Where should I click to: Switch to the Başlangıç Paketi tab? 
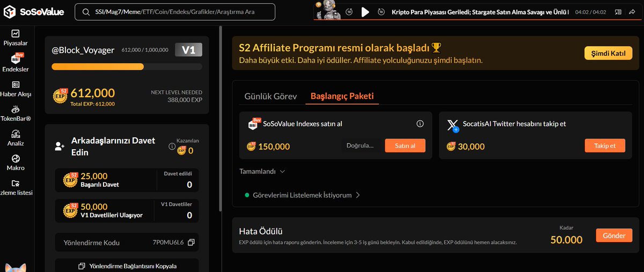pos(342,96)
